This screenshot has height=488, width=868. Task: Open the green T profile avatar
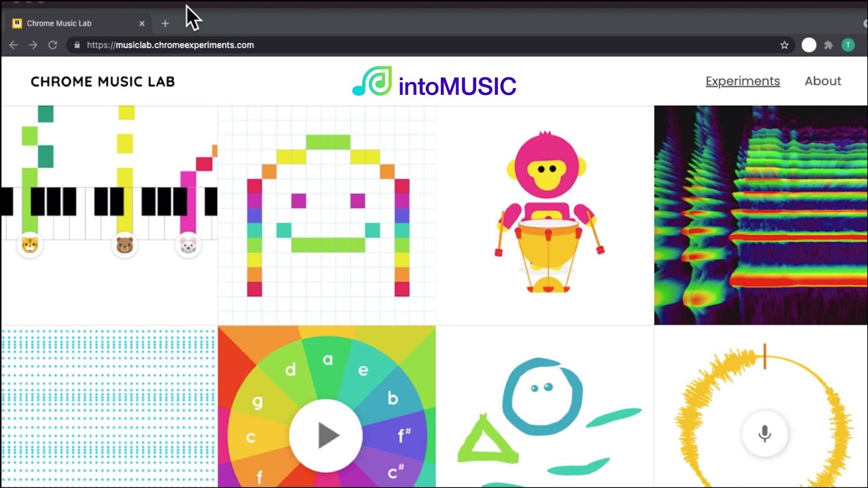pos(848,45)
